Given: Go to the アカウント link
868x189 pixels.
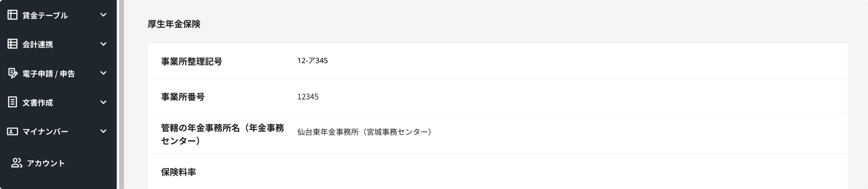Looking at the screenshot, I should coord(46,163).
